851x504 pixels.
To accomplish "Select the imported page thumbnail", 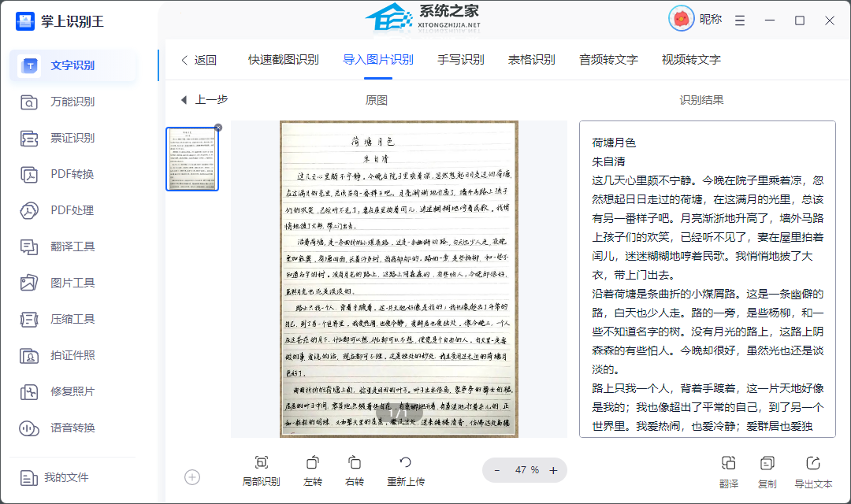I will (x=192, y=159).
